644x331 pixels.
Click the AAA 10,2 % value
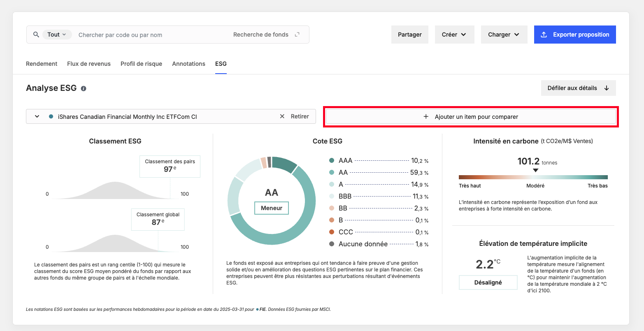point(420,161)
